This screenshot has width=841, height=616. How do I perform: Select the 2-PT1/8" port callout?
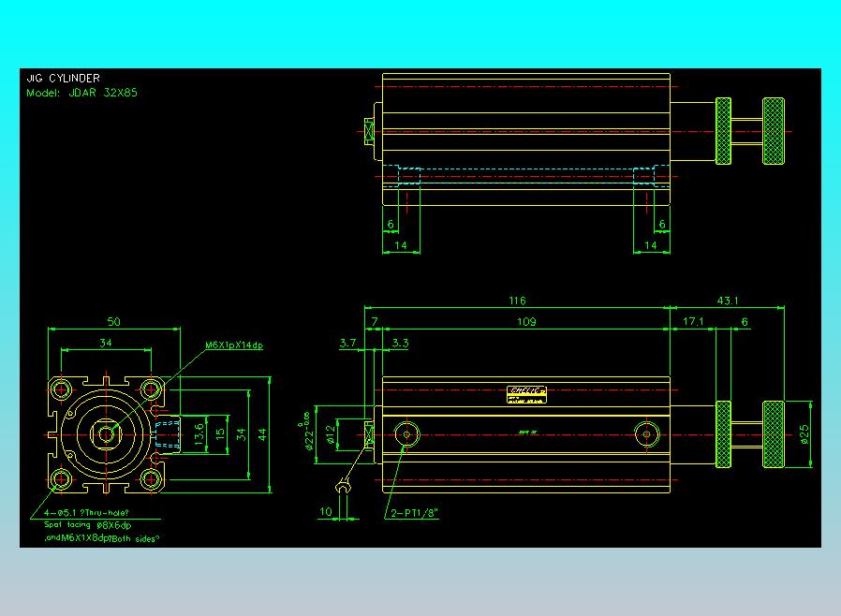414,513
